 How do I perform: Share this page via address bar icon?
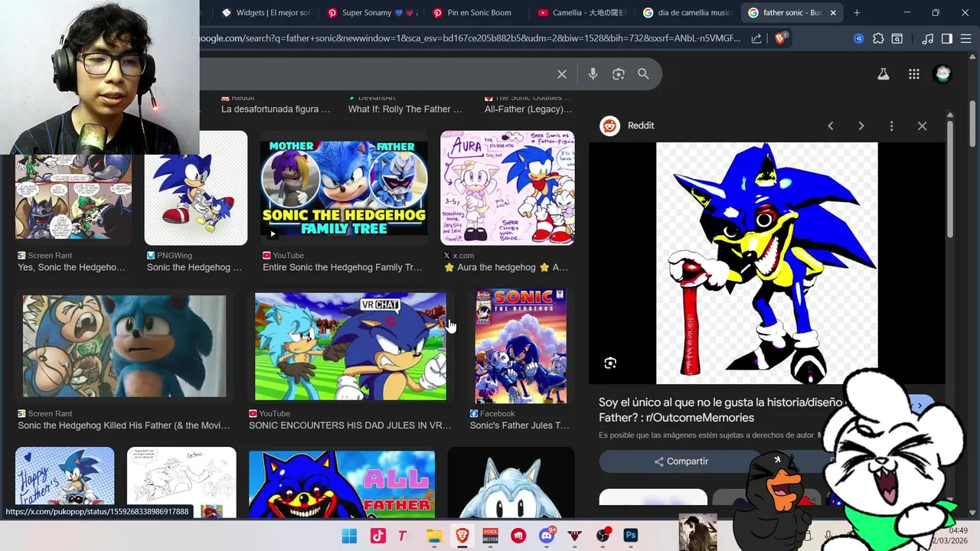756,38
